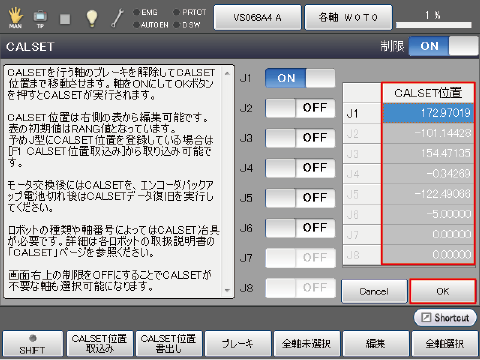Enable the J3 axis toggle

coord(300,138)
